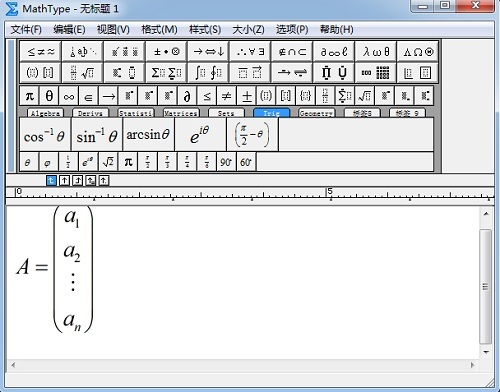Open the lowercase Greek letters palette (λωθ)

[x=376, y=52]
